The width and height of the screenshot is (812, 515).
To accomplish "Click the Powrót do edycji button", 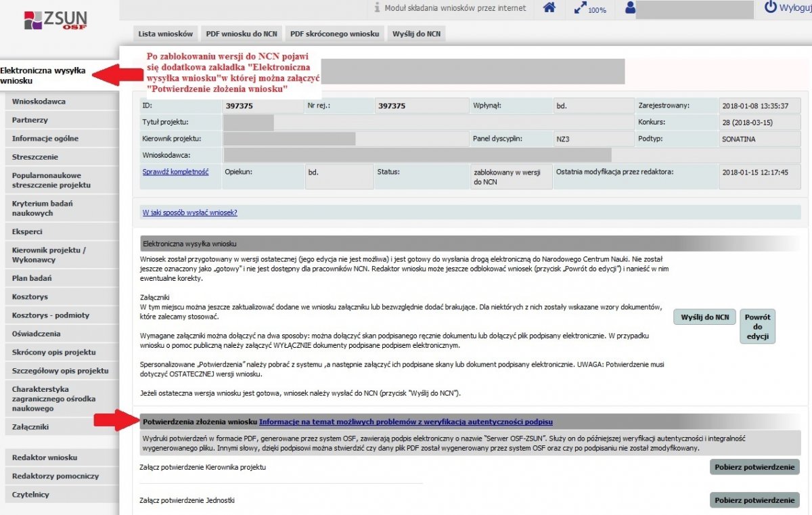I will [x=757, y=327].
